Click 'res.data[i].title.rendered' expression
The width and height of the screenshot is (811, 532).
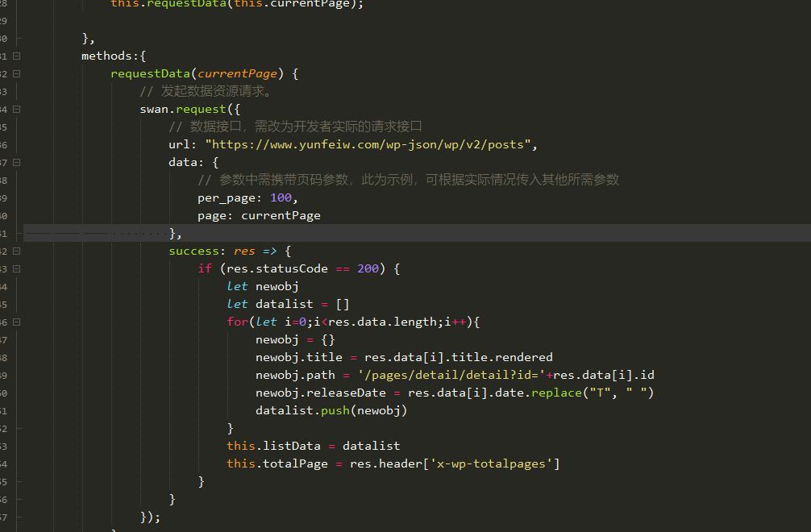pyautogui.click(x=458, y=357)
